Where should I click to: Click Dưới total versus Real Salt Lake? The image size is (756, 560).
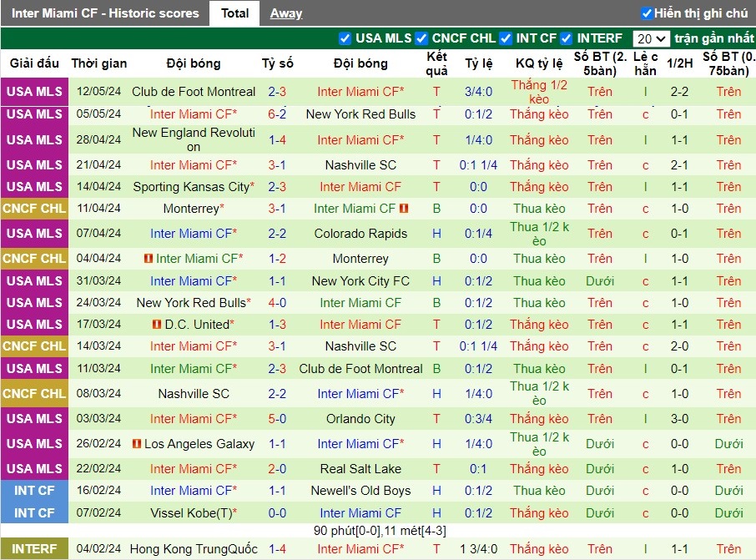point(600,469)
